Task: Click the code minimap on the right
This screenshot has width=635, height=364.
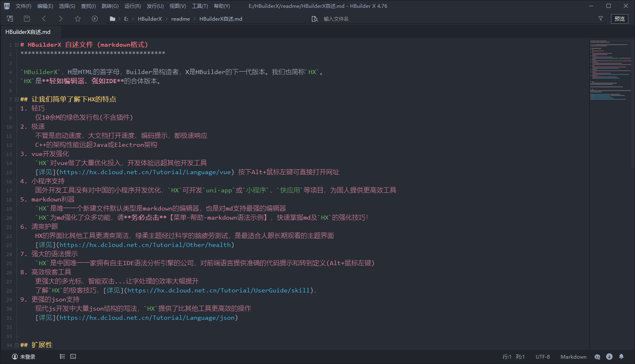Action: pyautogui.click(x=611, y=70)
